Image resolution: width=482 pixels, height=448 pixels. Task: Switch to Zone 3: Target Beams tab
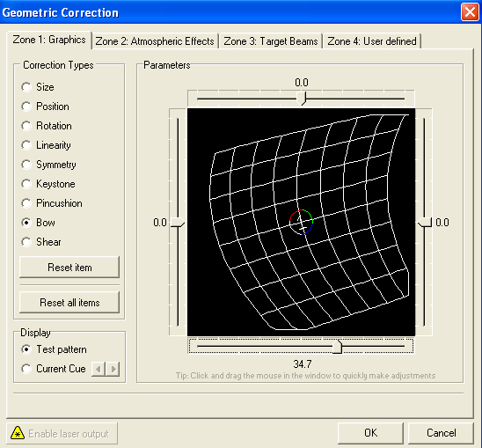[271, 41]
